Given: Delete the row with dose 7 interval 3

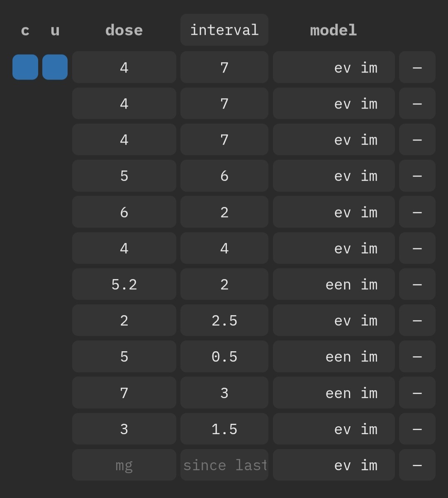Looking at the screenshot, I should point(417,393).
